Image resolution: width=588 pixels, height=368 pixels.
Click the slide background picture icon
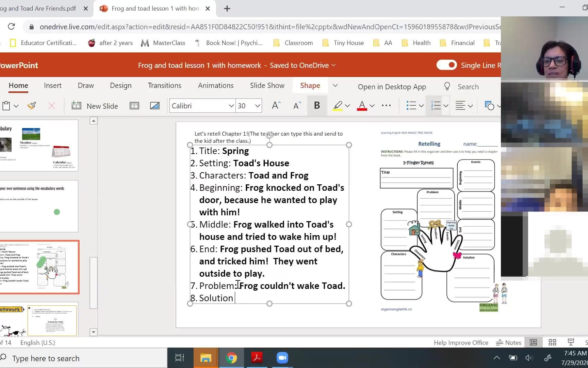155,106
